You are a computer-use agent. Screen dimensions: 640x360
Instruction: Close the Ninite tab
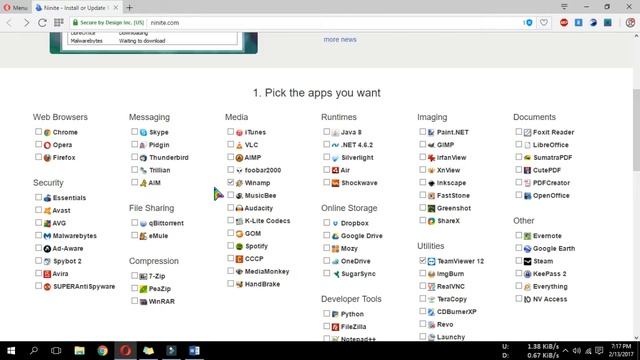[x=116, y=7]
